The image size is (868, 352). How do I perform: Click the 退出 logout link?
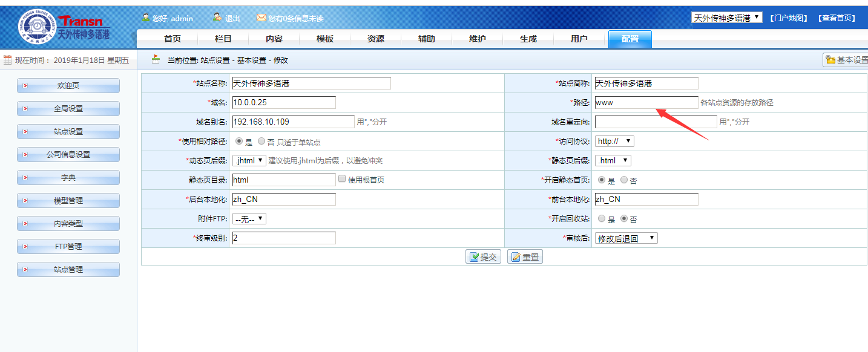(232, 18)
